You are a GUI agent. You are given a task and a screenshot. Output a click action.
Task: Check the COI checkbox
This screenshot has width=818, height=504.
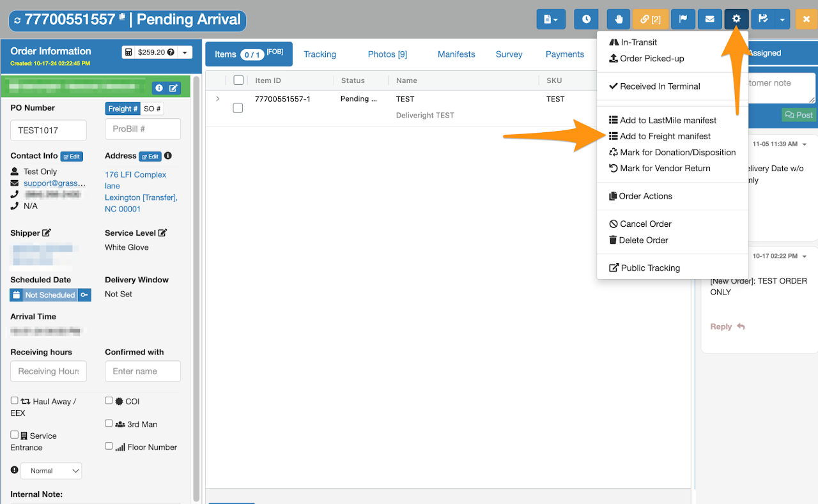click(109, 401)
